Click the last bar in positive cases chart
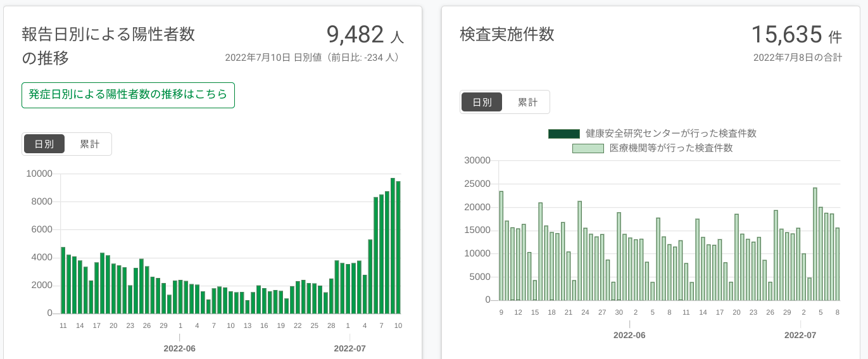 pyautogui.click(x=398, y=247)
